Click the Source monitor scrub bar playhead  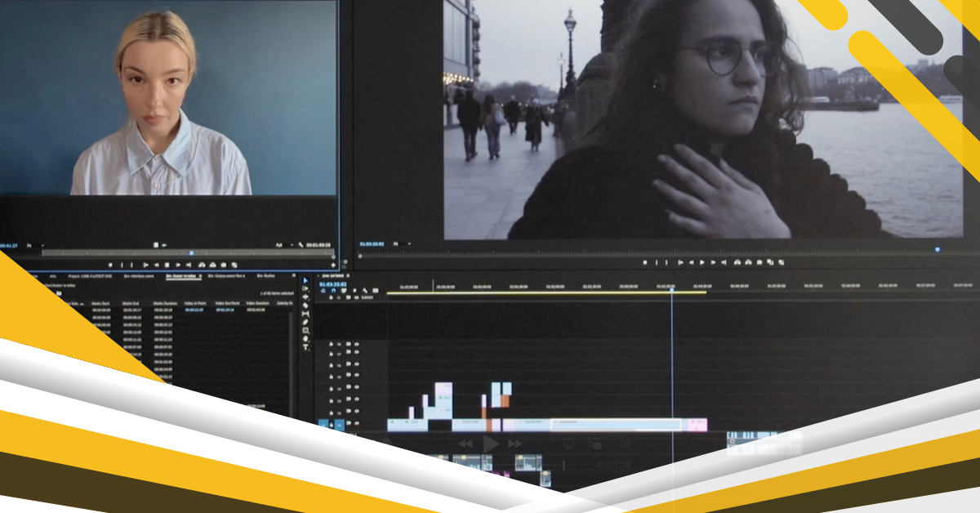[191, 253]
